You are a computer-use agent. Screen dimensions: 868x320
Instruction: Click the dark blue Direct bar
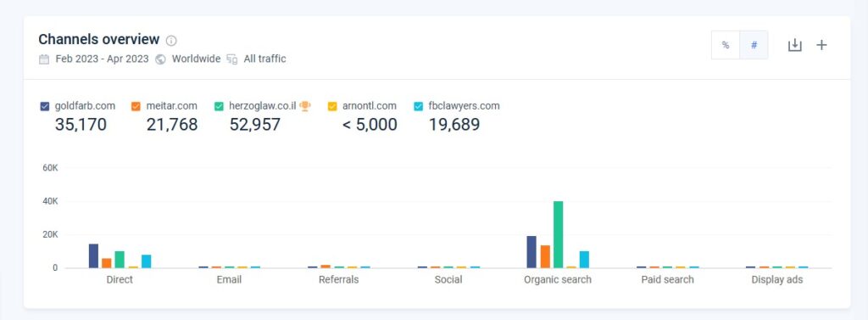[93, 256]
